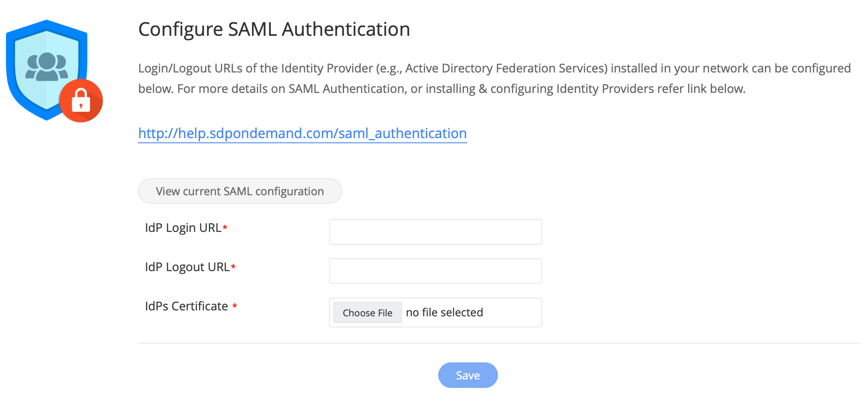Click the Configure SAML Authentication heading
Image resolution: width=868 pixels, height=405 pixels.
point(274,29)
